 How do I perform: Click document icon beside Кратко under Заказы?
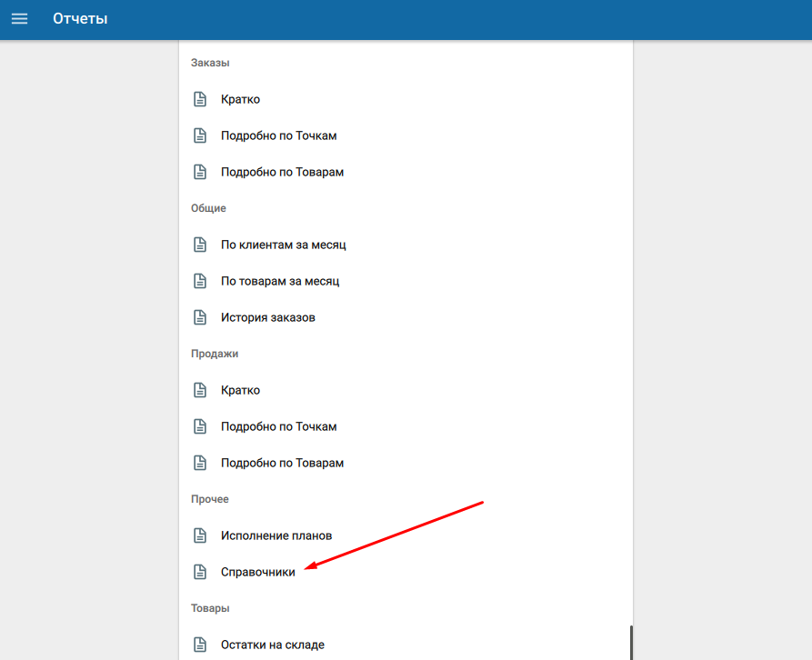coord(200,99)
